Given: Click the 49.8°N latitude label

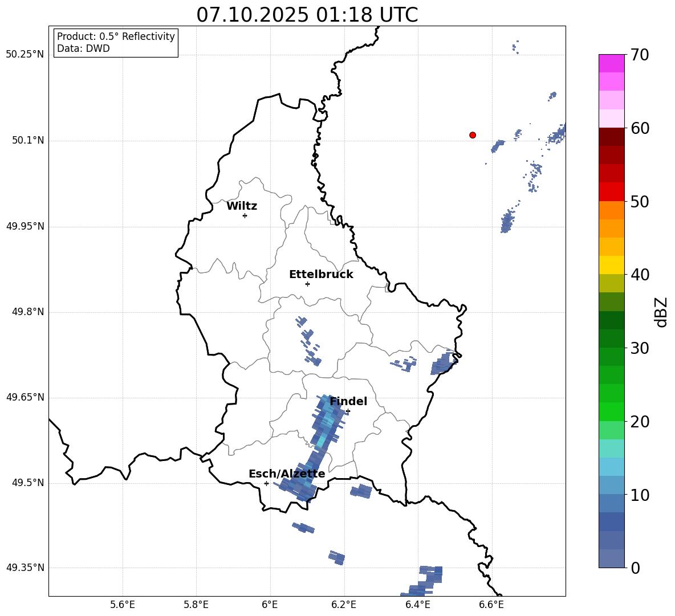Looking at the screenshot, I should (28, 312).
